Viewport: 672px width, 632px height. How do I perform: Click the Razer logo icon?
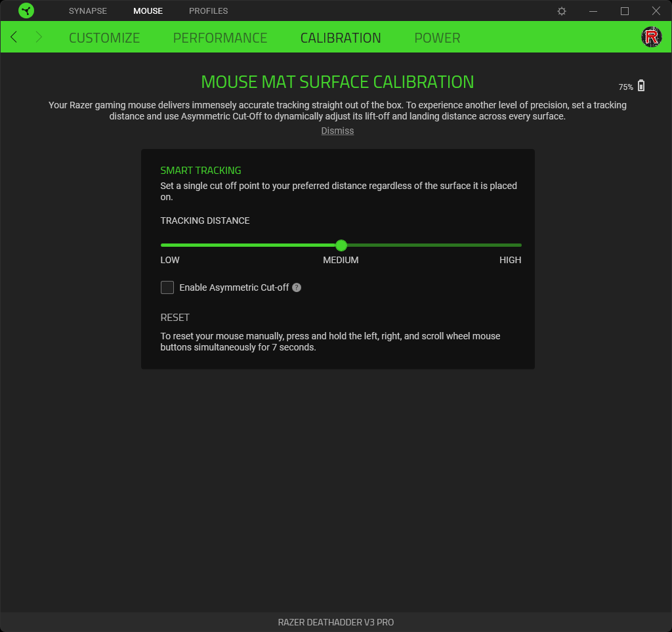[26, 11]
